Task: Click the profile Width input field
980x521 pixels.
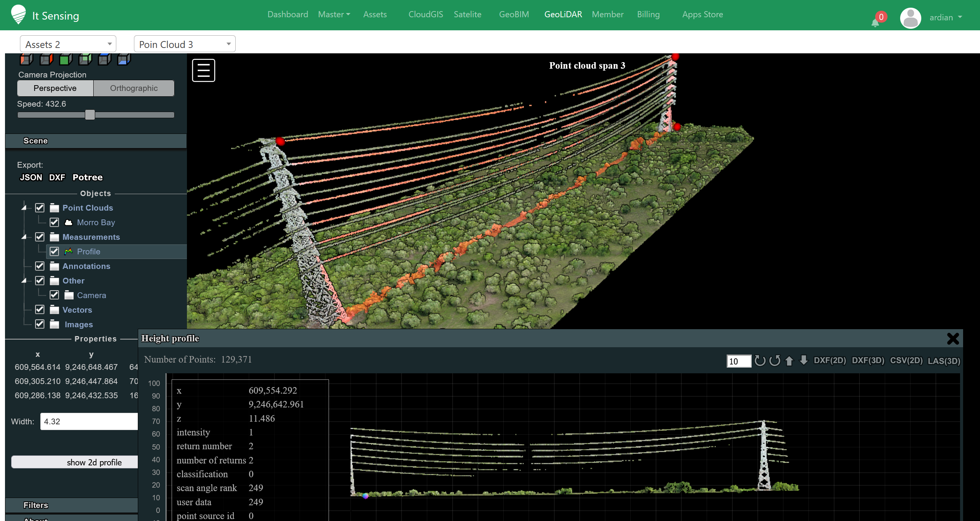Action: click(88, 421)
